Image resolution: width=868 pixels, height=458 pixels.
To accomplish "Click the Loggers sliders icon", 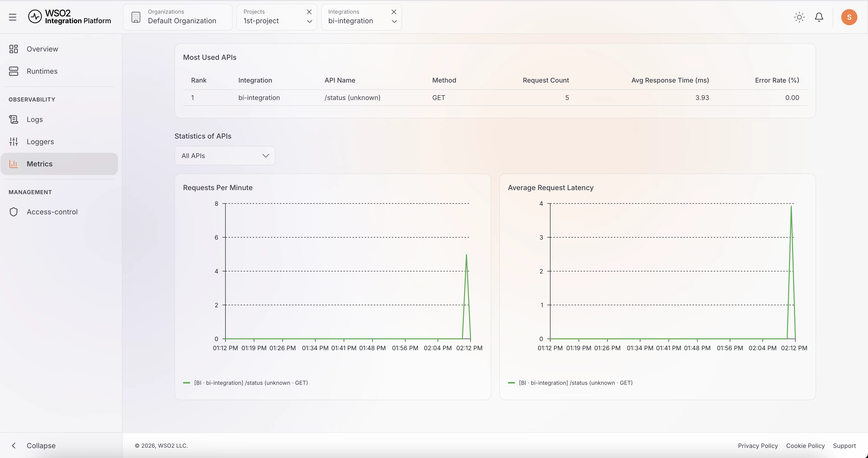I will pos(13,142).
